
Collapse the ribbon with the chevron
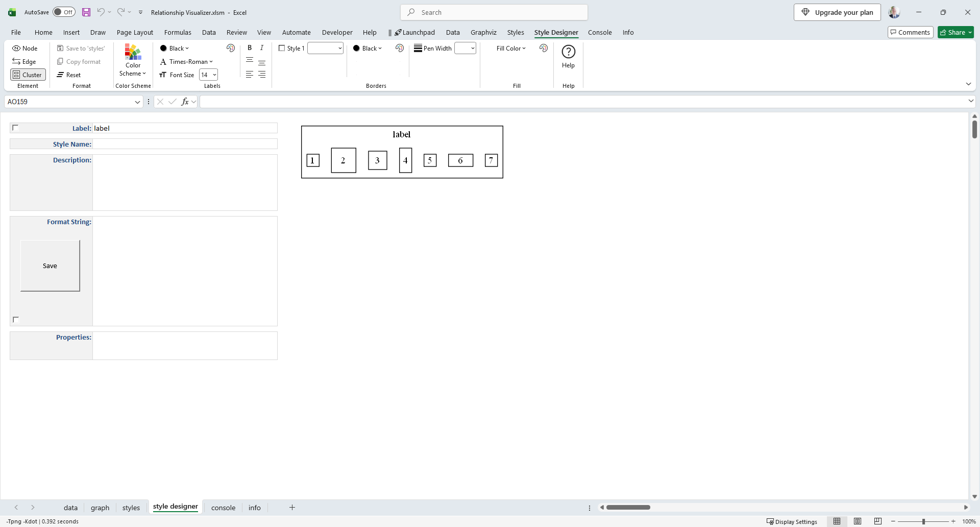(x=968, y=84)
